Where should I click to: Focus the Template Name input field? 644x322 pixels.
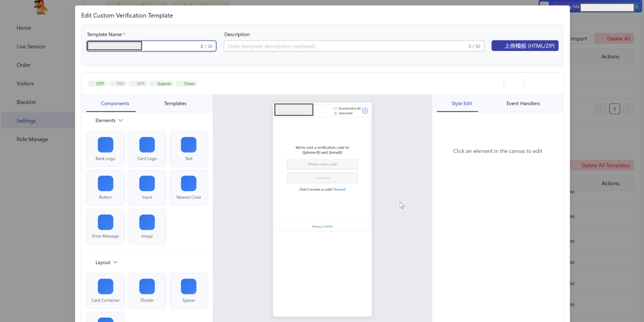[x=151, y=46]
